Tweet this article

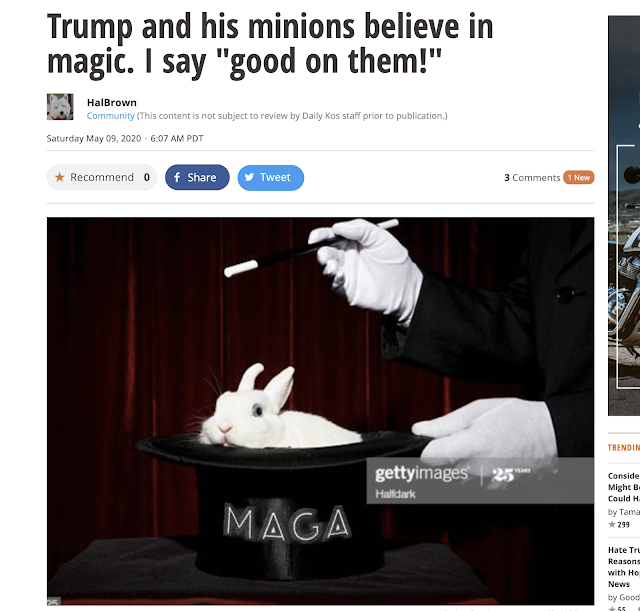click(x=271, y=178)
